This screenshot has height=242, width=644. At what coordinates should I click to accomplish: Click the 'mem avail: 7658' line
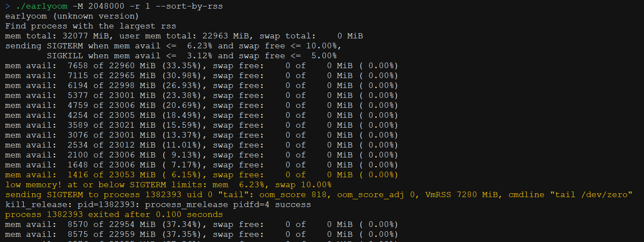201,66
